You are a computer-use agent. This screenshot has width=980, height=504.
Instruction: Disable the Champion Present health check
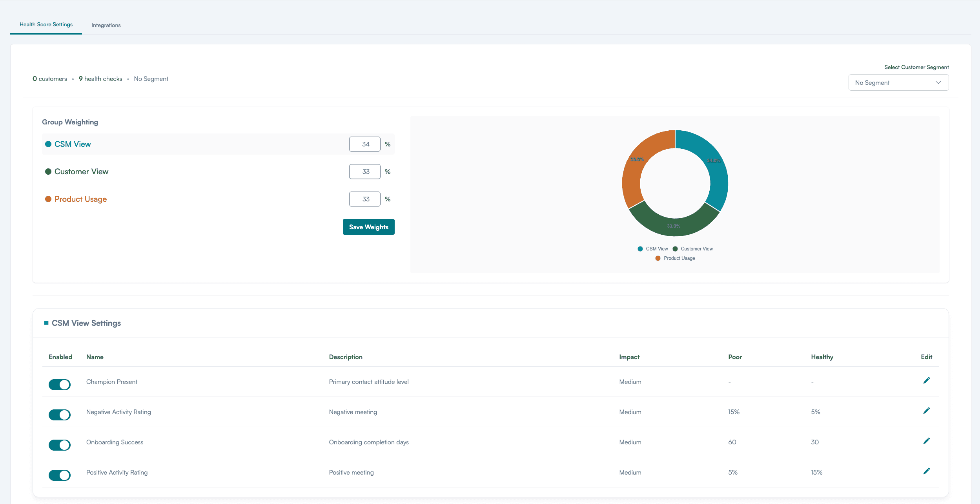click(x=60, y=384)
